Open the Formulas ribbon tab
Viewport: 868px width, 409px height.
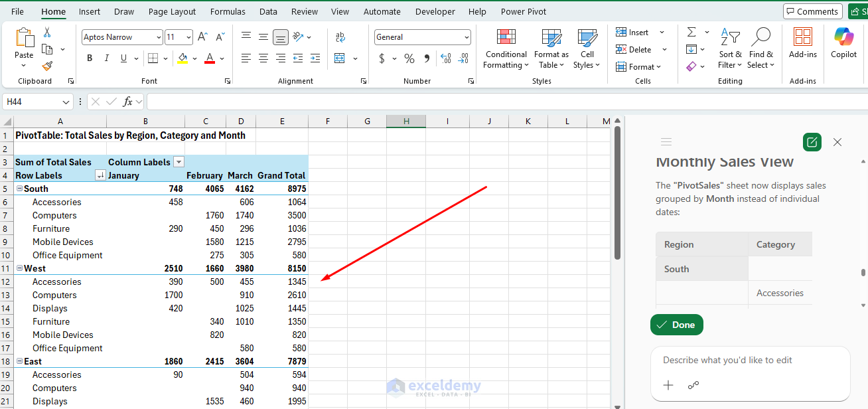[228, 11]
